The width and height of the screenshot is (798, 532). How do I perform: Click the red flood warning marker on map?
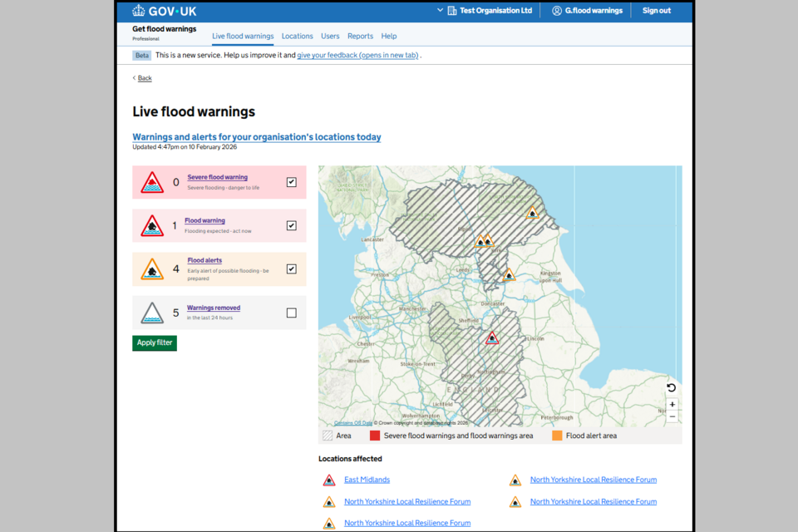492,338
